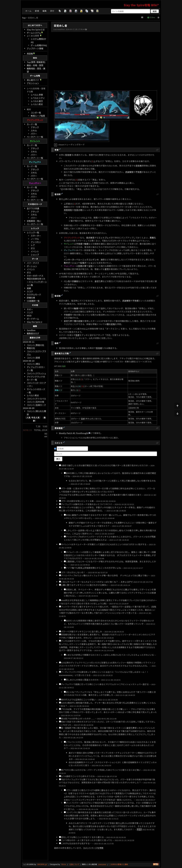Click the last page-tool icon before the search box
182x868 pixels.
98,11
